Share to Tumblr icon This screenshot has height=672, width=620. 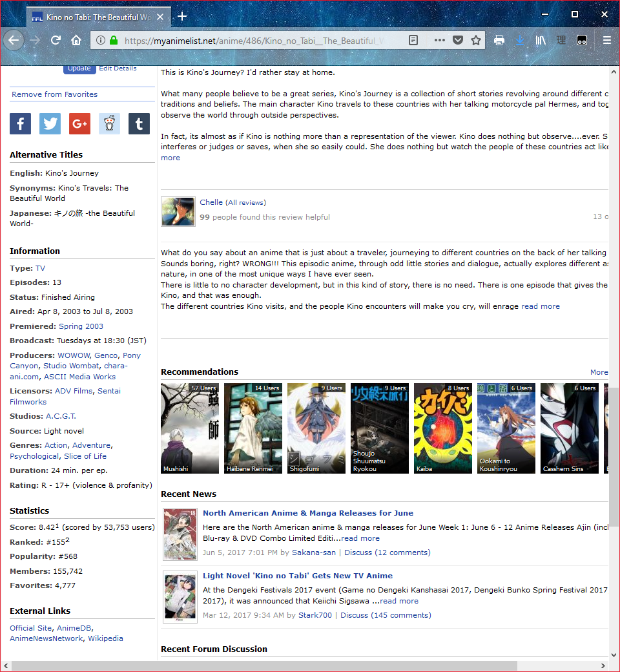pyautogui.click(x=139, y=123)
